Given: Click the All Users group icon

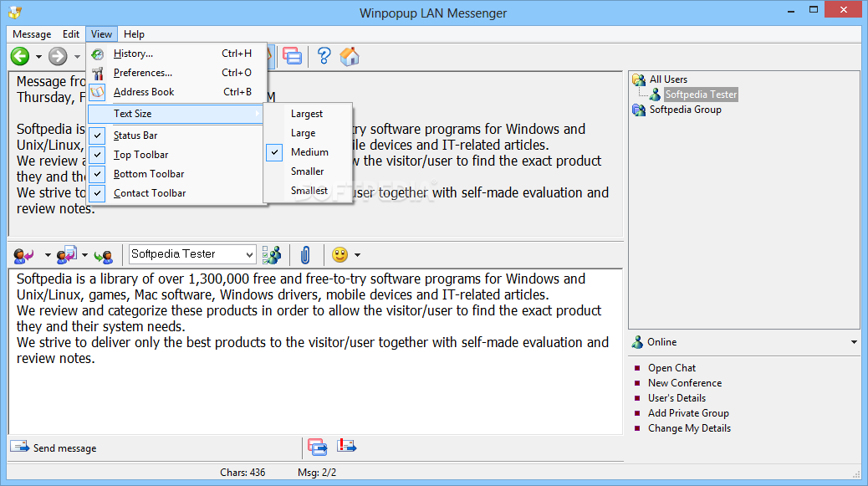Looking at the screenshot, I should coord(639,79).
